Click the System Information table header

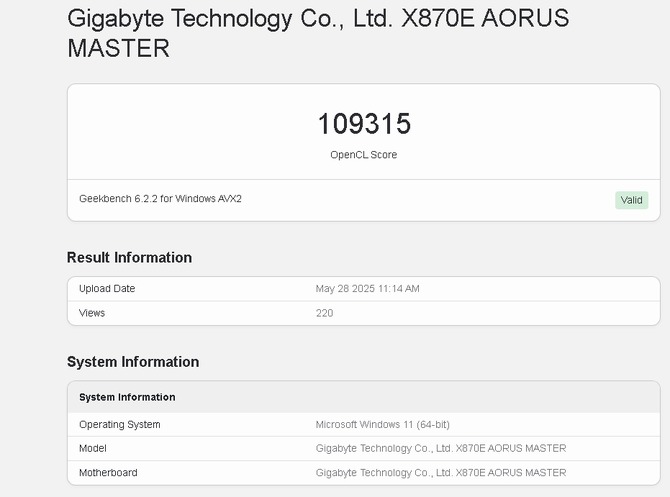point(127,397)
